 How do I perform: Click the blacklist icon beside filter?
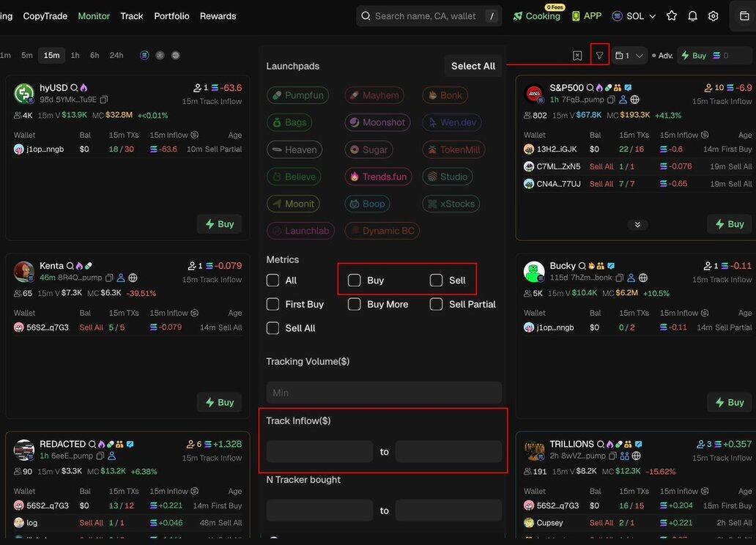click(577, 56)
